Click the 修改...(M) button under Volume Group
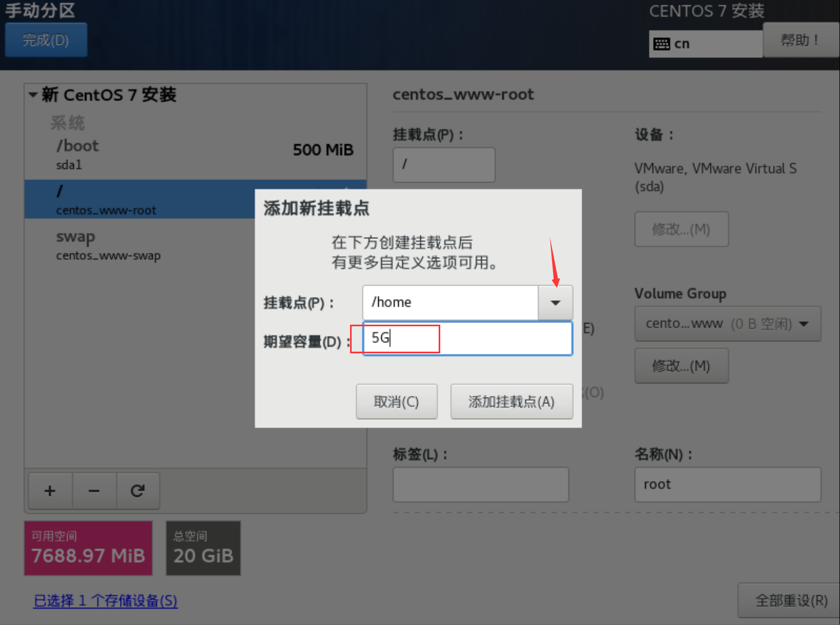The width and height of the screenshot is (840, 625). tap(681, 366)
